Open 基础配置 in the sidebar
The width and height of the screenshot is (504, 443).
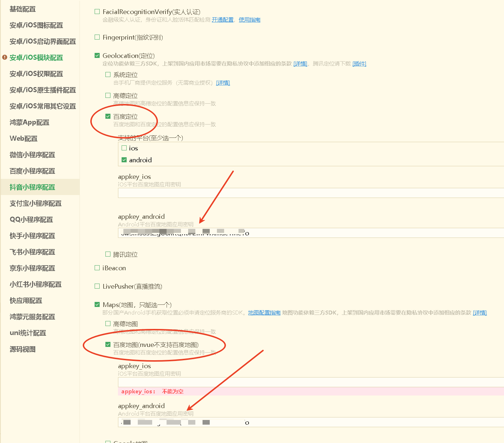(x=23, y=9)
